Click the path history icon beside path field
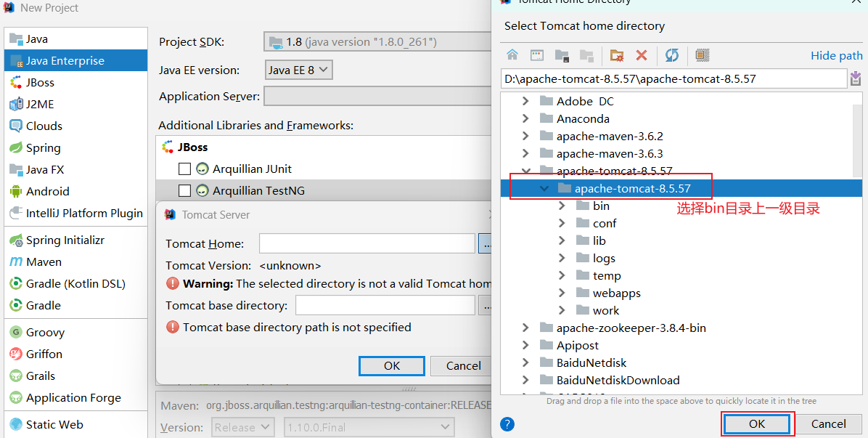Viewport: 868px width, 438px height. [x=856, y=78]
